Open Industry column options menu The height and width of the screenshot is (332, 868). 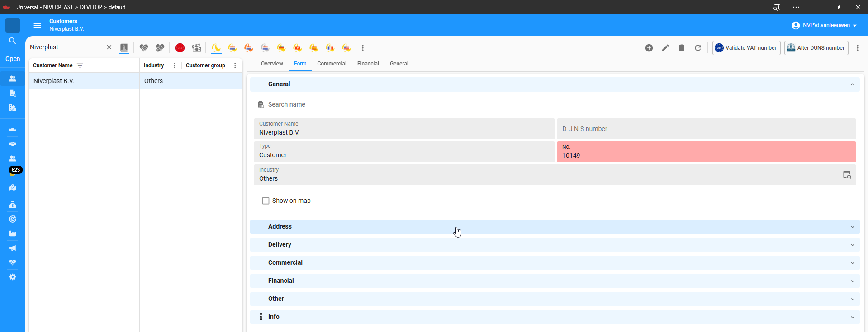coord(175,65)
